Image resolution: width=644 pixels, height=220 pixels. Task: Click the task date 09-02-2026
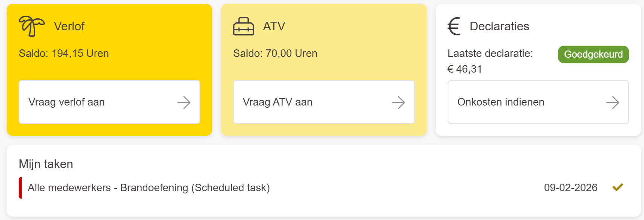(x=570, y=187)
